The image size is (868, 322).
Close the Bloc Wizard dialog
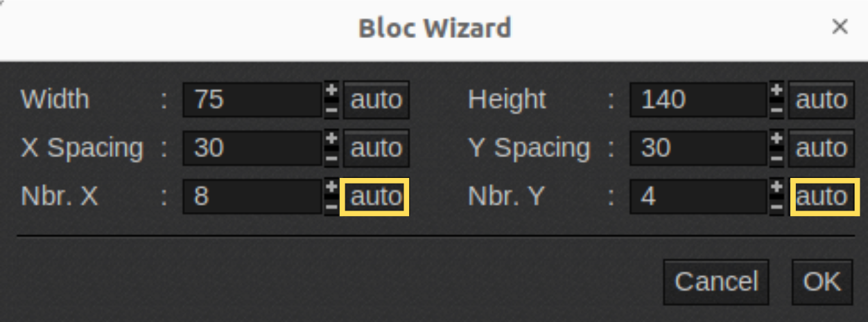840,27
